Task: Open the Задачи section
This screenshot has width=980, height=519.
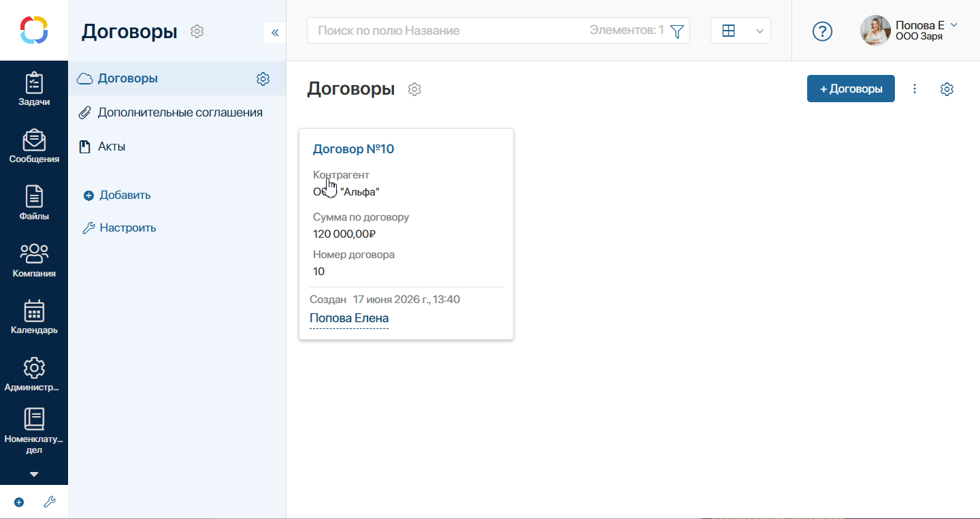Action: [34, 91]
